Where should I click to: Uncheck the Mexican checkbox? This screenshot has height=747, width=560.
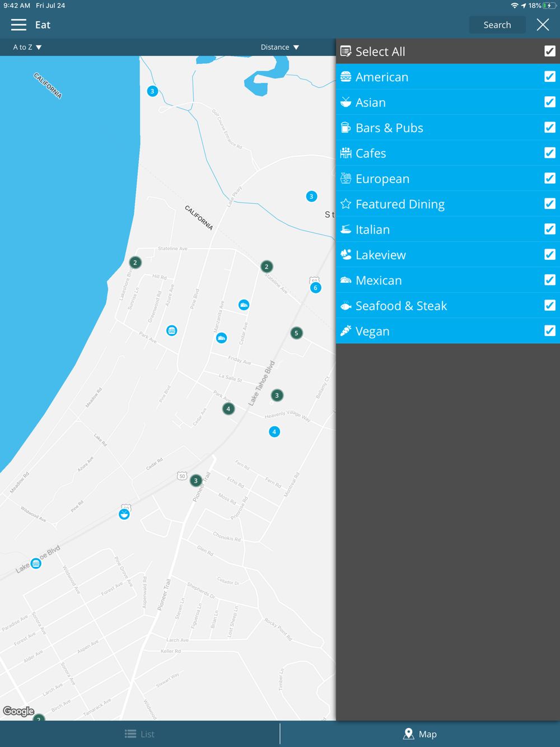point(550,280)
